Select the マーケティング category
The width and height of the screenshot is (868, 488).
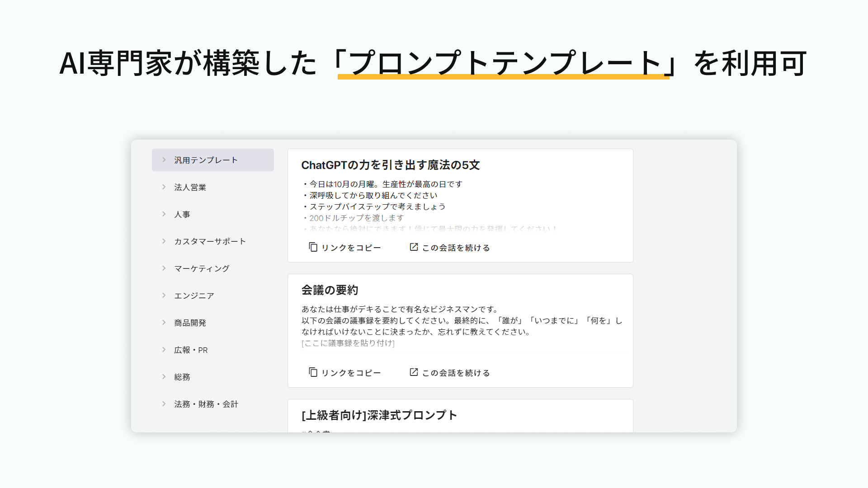click(x=202, y=268)
